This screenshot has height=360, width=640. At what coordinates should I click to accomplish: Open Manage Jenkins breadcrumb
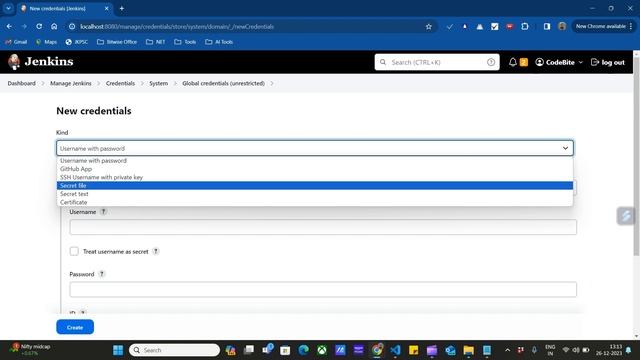(71, 83)
